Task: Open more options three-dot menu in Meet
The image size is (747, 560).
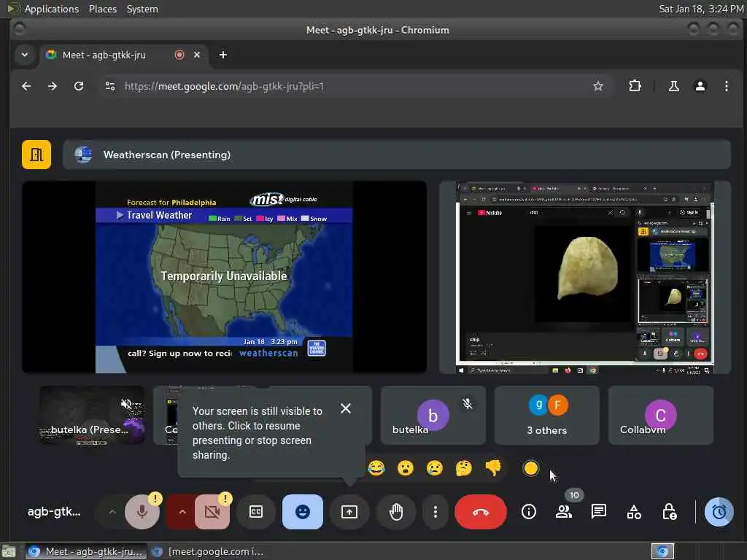Action: pyautogui.click(x=435, y=512)
